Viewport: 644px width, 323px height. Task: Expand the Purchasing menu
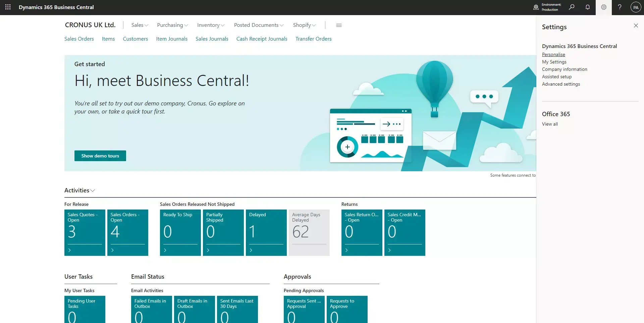pos(172,25)
